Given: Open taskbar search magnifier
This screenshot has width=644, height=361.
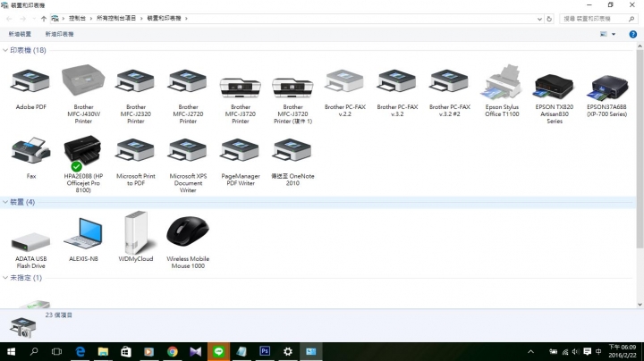Looking at the screenshot, I should pyautogui.click(x=34, y=351).
